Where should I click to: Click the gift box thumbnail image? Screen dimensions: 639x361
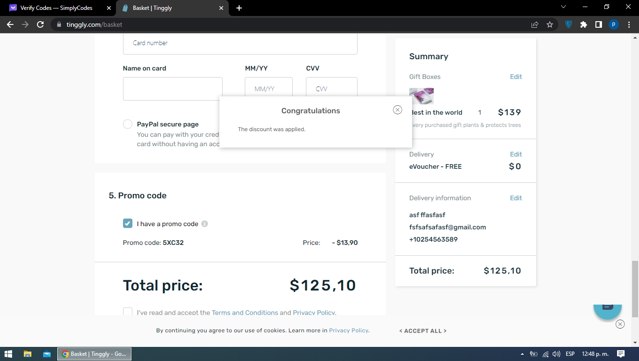421,96
